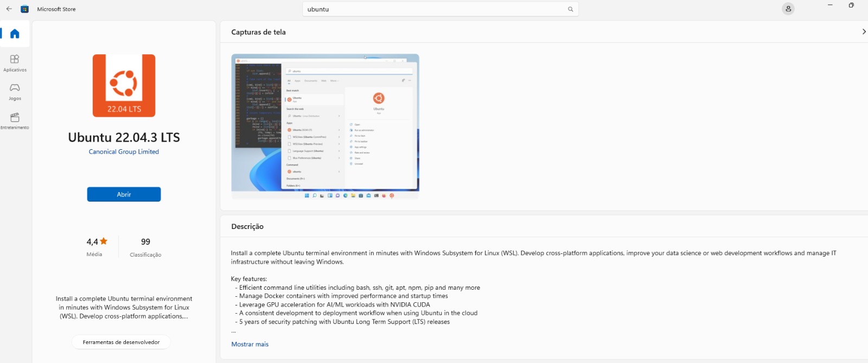
Task: Click Mostrar mais link in description
Action: 250,344
